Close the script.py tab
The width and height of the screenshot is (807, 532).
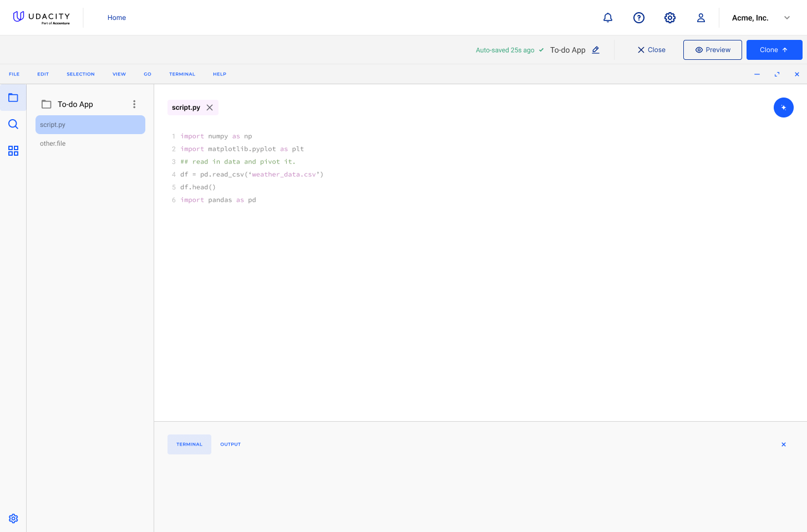210,108
